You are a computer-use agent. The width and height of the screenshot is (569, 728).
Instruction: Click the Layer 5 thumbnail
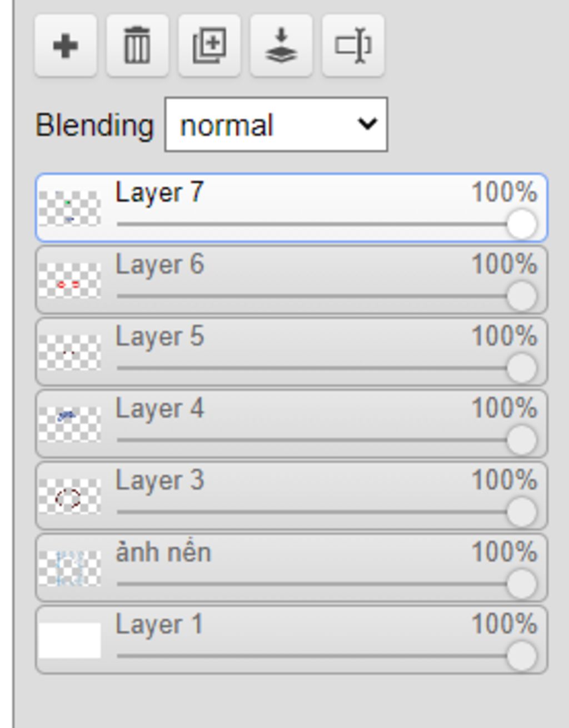coord(69,352)
